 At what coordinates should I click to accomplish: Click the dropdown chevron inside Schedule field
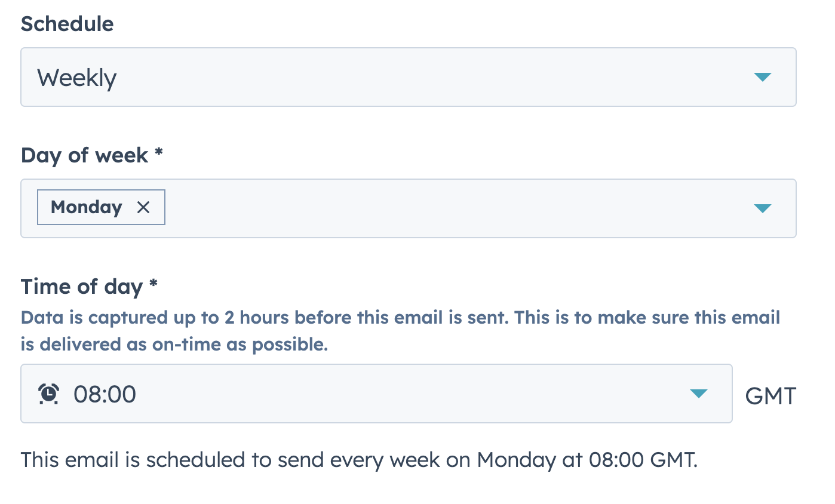[x=763, y=77]
